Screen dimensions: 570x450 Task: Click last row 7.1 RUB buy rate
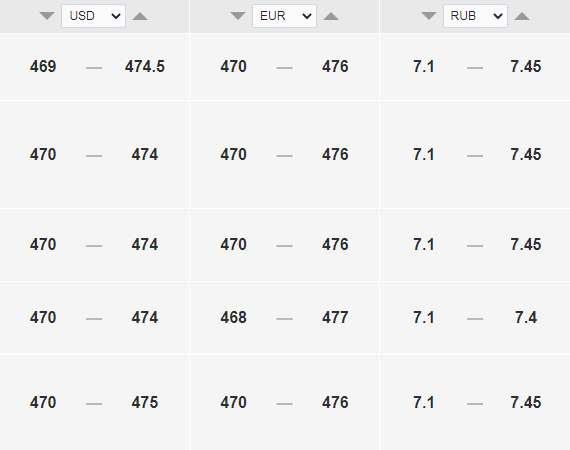(x=424, y=402)
